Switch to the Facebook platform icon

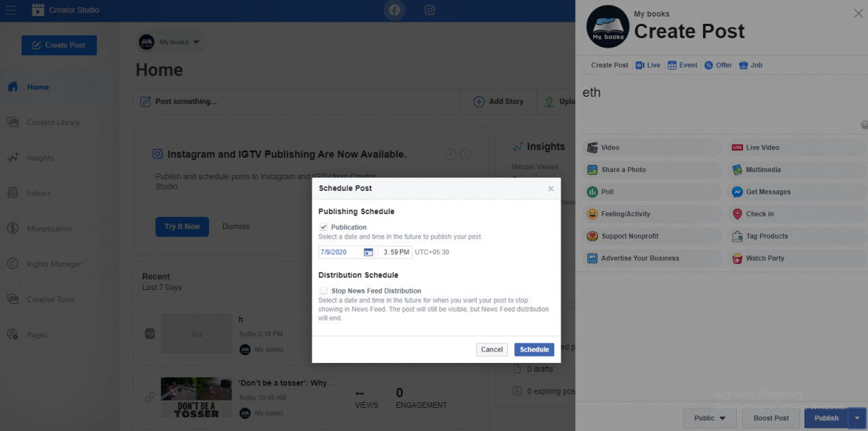tap(394, 10)
